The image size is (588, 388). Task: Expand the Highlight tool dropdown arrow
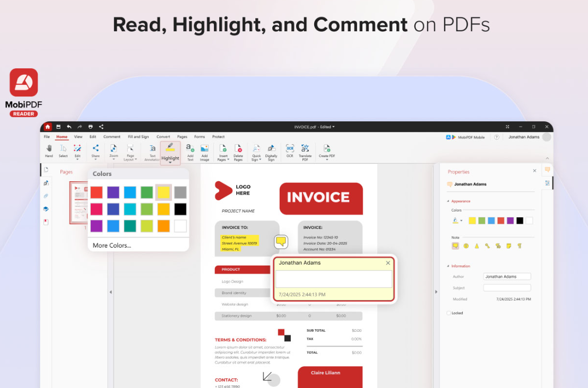point(170,163)
